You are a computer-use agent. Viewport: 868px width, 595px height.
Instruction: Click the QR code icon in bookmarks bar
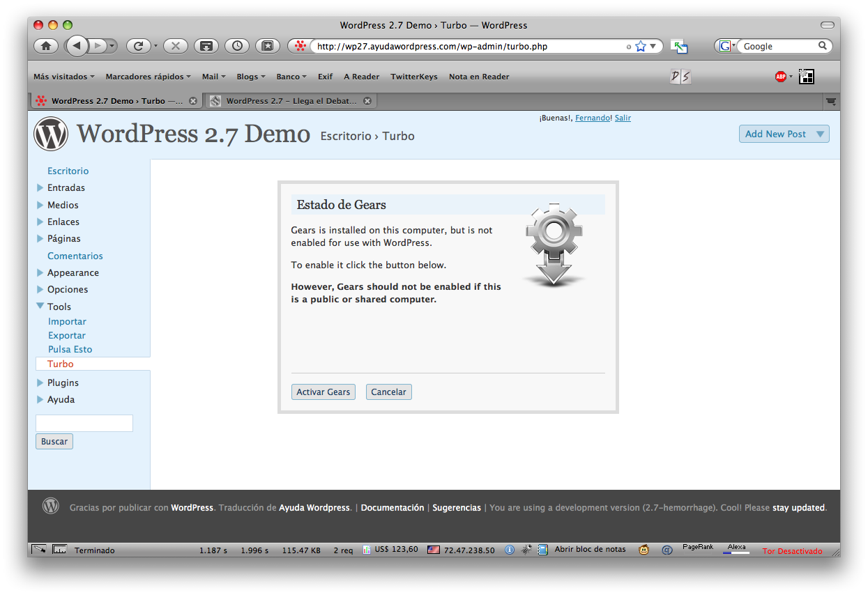pos(806,77)
